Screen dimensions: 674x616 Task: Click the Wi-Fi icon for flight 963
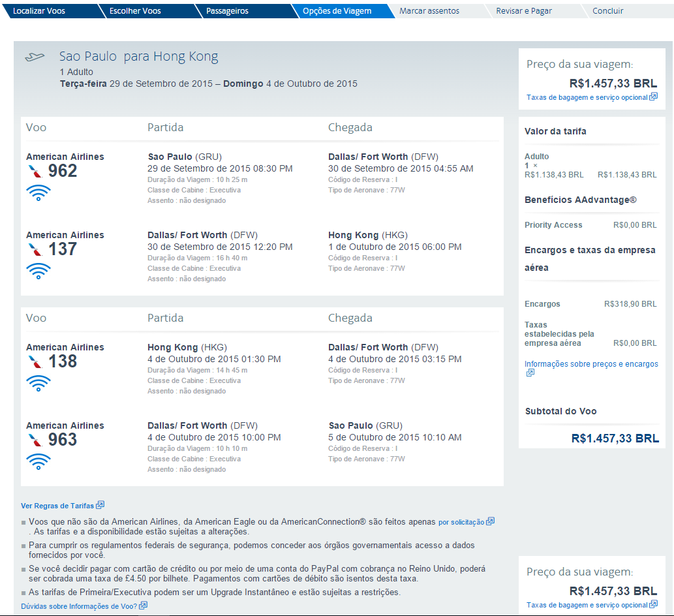tap(38, 461)
